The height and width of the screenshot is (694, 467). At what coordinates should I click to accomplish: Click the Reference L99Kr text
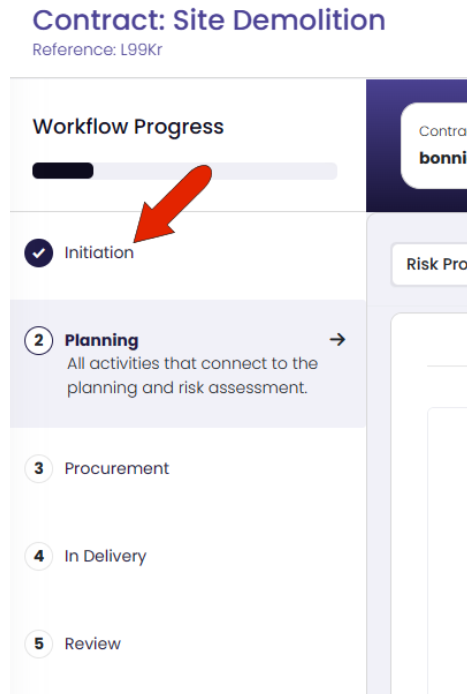[97, 50]
